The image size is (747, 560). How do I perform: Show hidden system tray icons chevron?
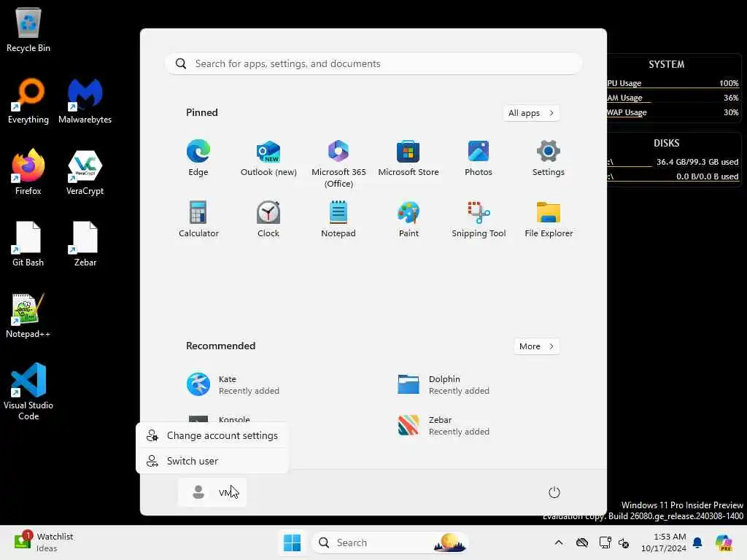click(x=558, y=542)
